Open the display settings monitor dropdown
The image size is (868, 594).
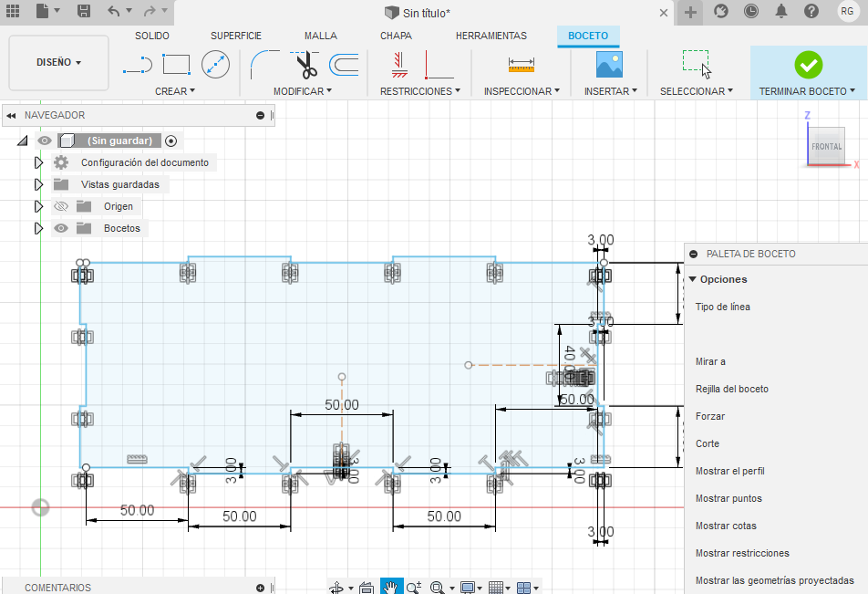471,588
